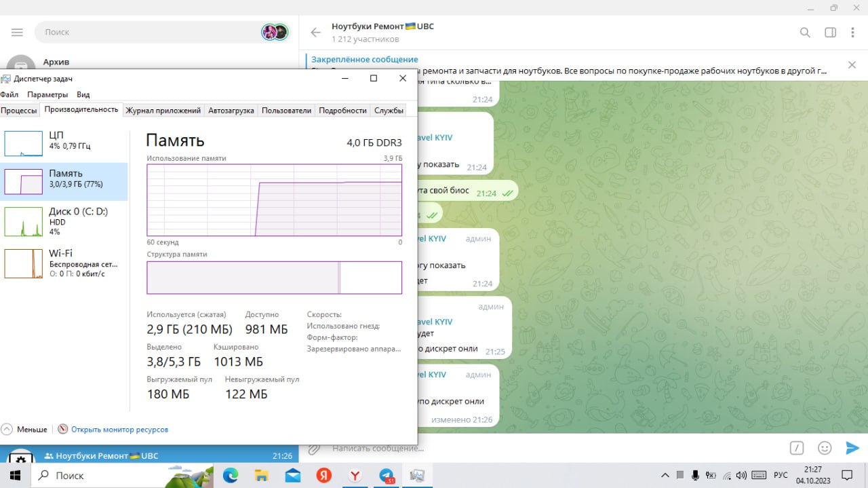868x488 pixels.
Task: Open the Параметры menu
Action: point(47,95)
